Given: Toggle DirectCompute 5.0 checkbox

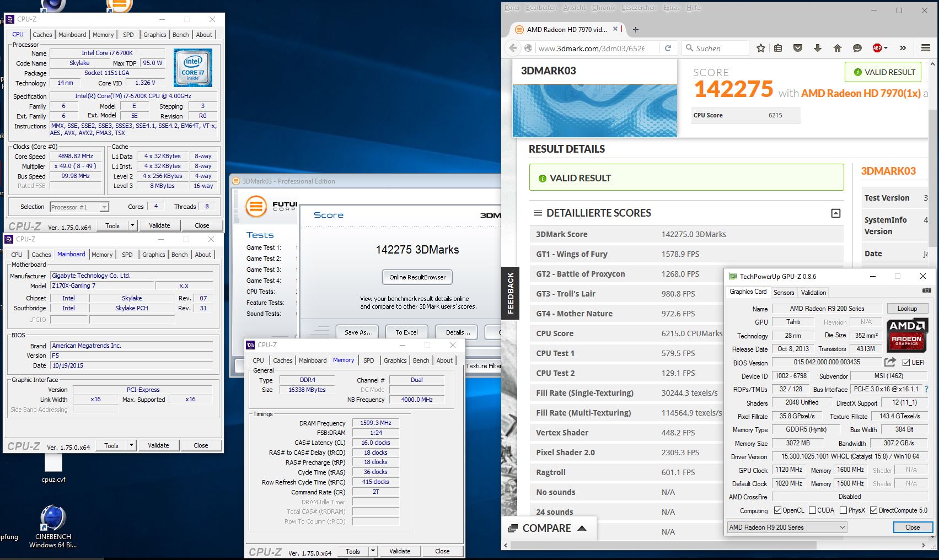Looking at the screenshot, I should [873, 510].
